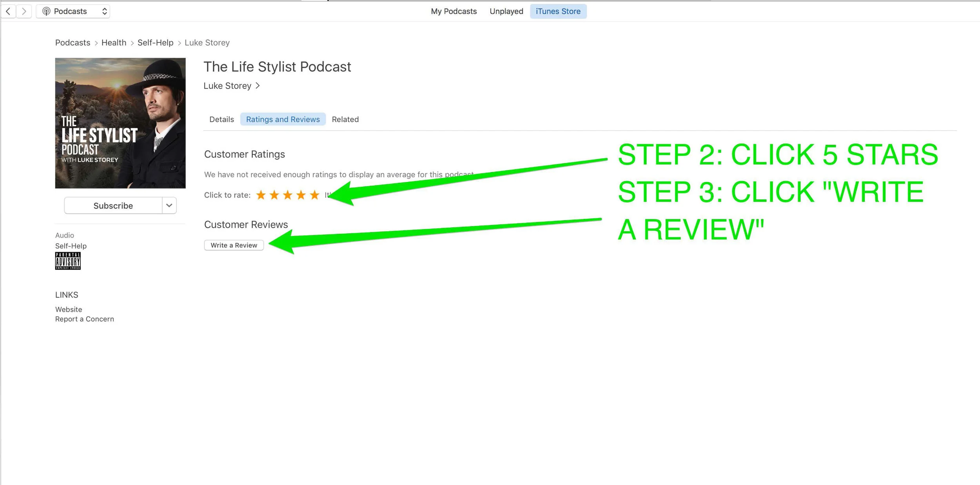
Task: Subscribe to The Life Stylist Podcast
Action: point(113,205)
